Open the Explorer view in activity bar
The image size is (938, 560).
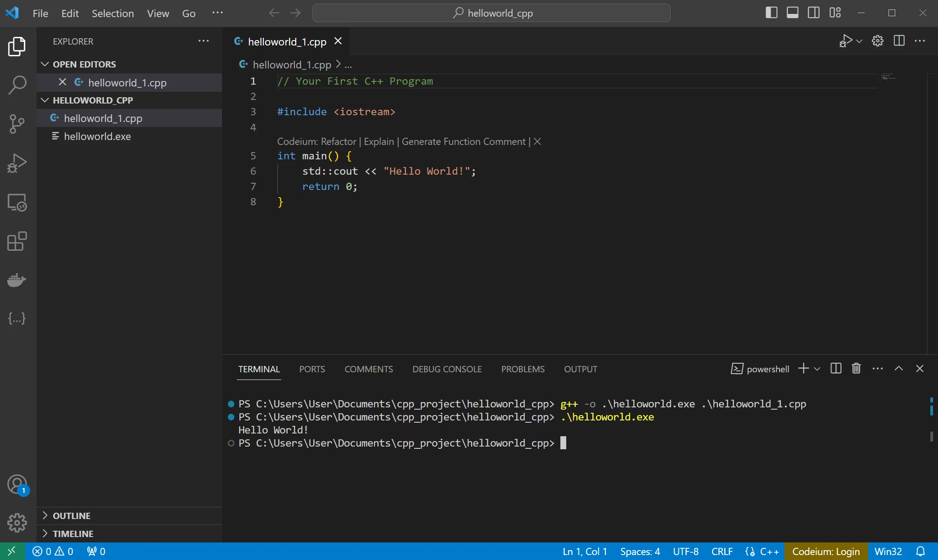[x=17, y=46]
